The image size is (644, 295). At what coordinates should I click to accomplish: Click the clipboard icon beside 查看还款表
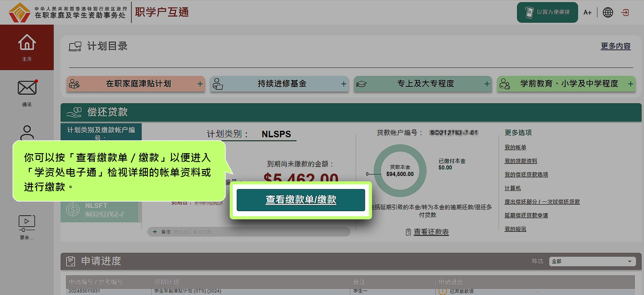[x=408, y=232]
